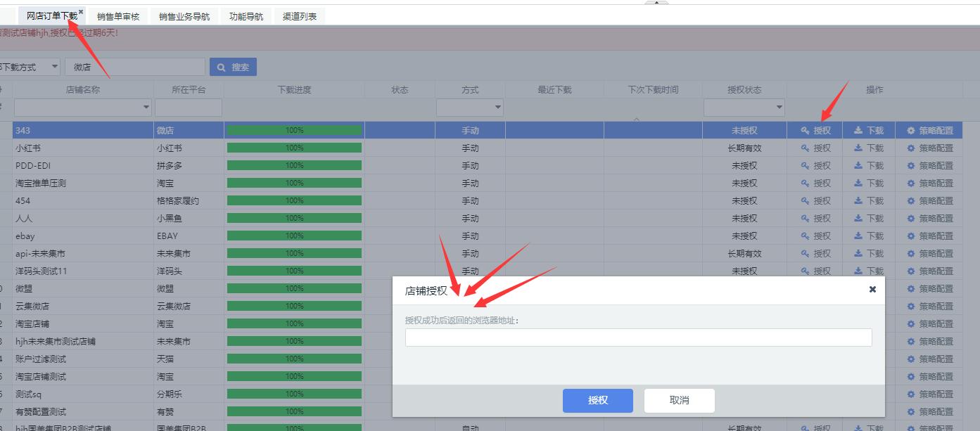Image resolution: width=980 pixels, height=431 pixels.
Task: Expand the 授权状态 filter dropdown
Action: click(779, 108)
